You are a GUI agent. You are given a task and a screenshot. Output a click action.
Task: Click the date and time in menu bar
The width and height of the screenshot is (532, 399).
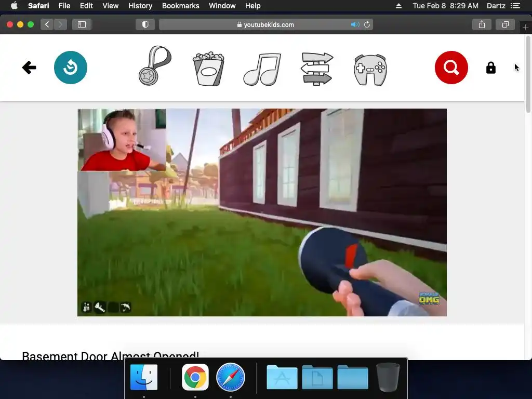(x=445, y=6)
